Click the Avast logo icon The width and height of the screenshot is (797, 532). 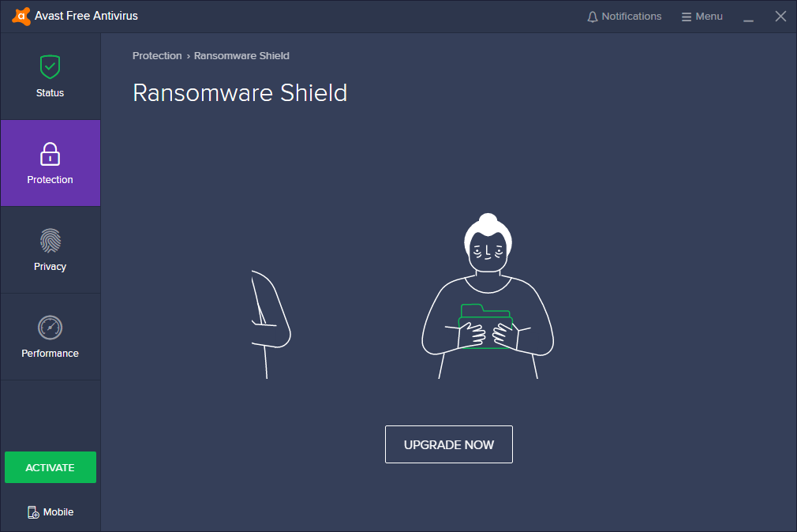21,17
